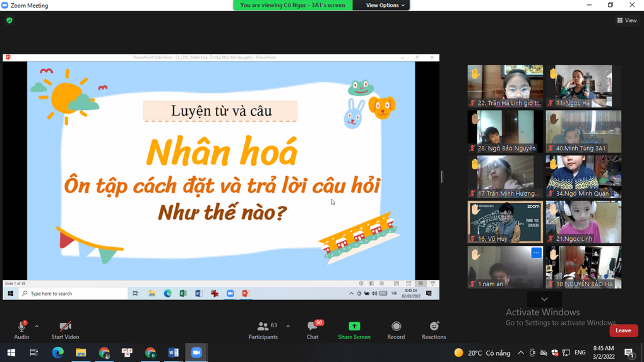Click green encryption shield icon

click(9, 20)
